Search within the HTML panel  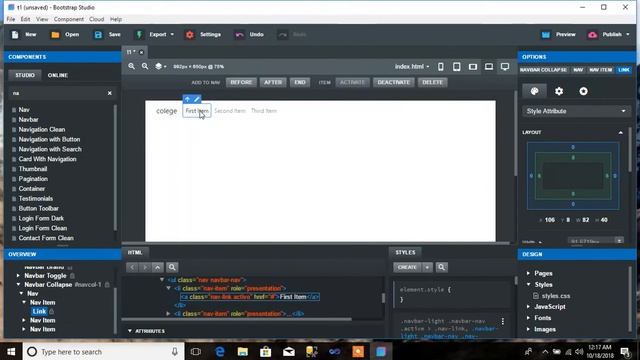coord(172,267)
